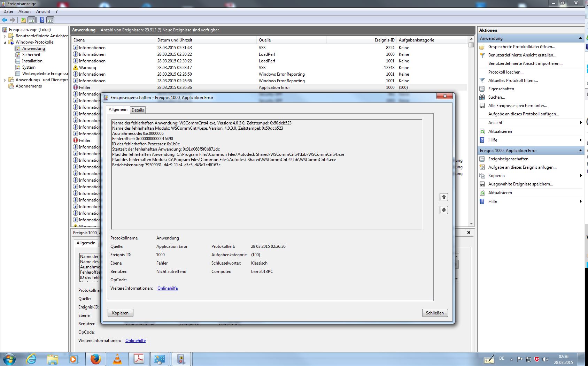Click the DE language indicator
Image resolution: width=588 pixels, height=366 pixels.
click(502, 358)
